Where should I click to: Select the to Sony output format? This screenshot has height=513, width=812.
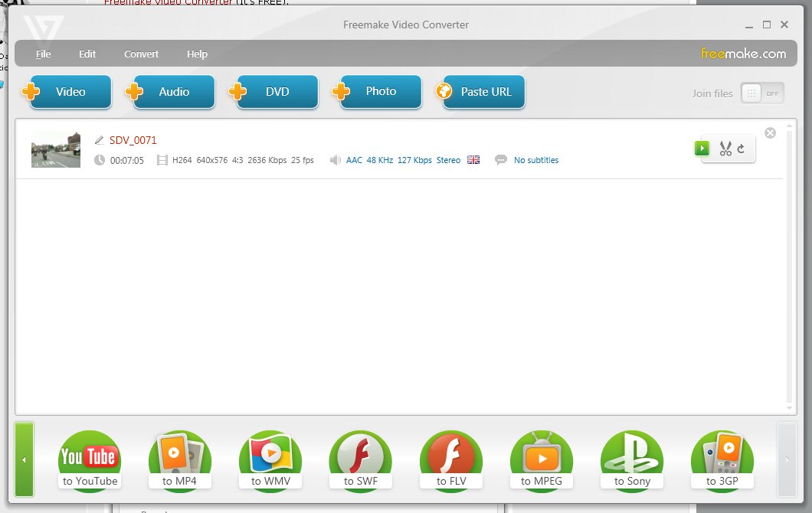632,460
